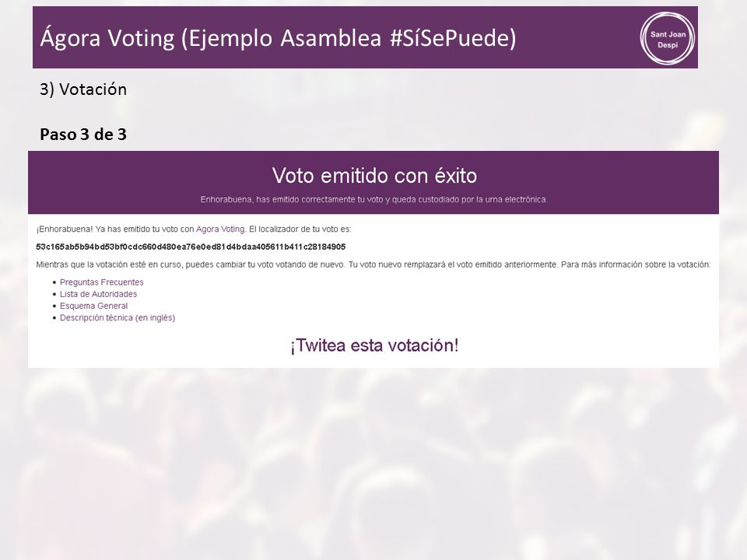
Task: Open Descripción técnica (en inglés) link
Action: pyautogui.click(x=117, y=317)
